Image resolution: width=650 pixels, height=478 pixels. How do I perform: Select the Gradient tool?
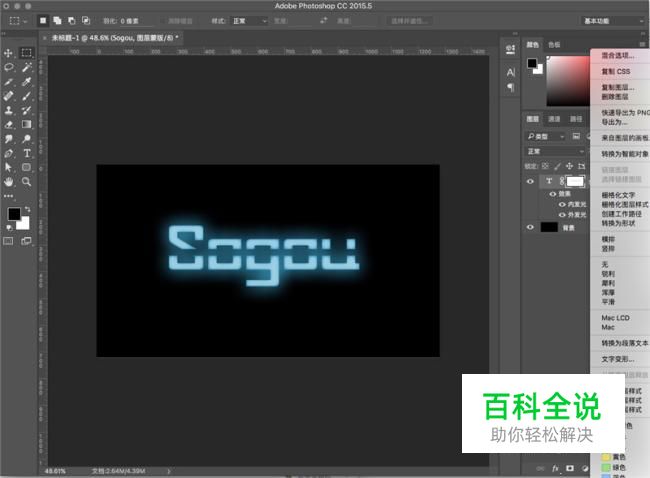tap(27, 124)
